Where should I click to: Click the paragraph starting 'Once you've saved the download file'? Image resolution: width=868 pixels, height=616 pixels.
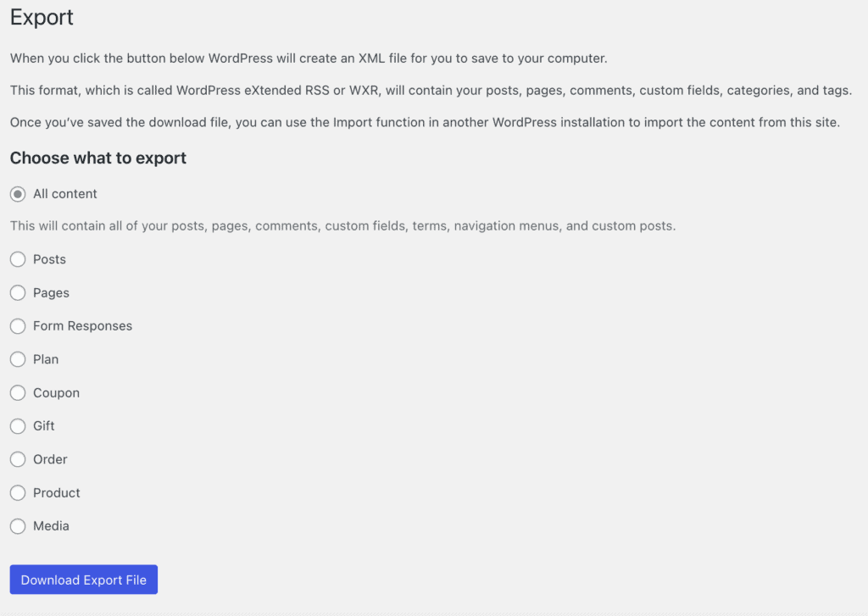pos(425,122)
